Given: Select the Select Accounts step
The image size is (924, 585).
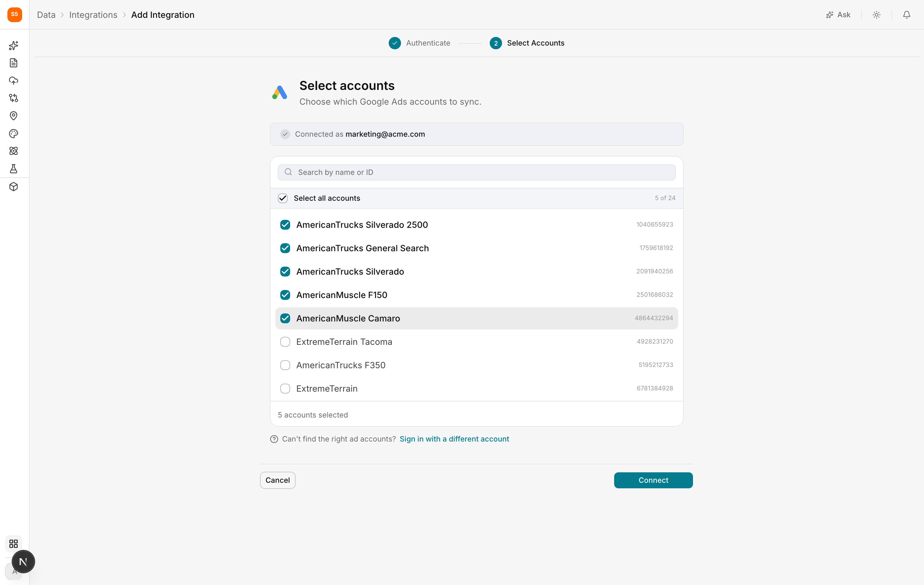Looking at the screenshot, I should [x=527, y=43].
